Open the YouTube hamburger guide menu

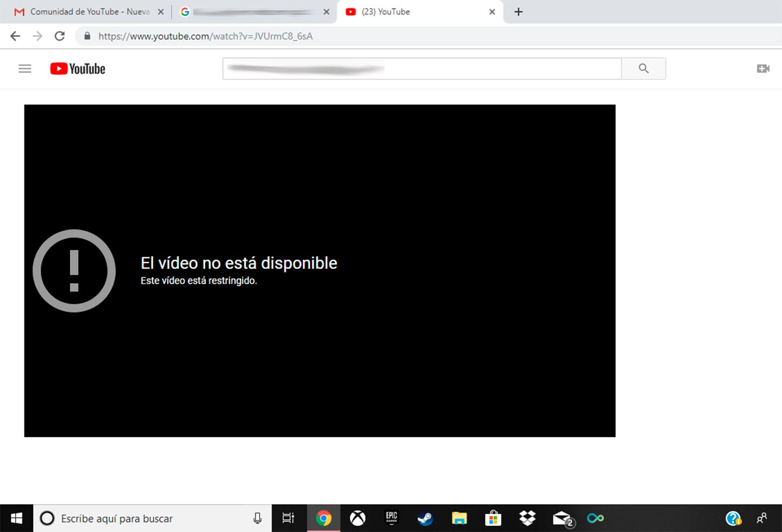click(25, 69)
